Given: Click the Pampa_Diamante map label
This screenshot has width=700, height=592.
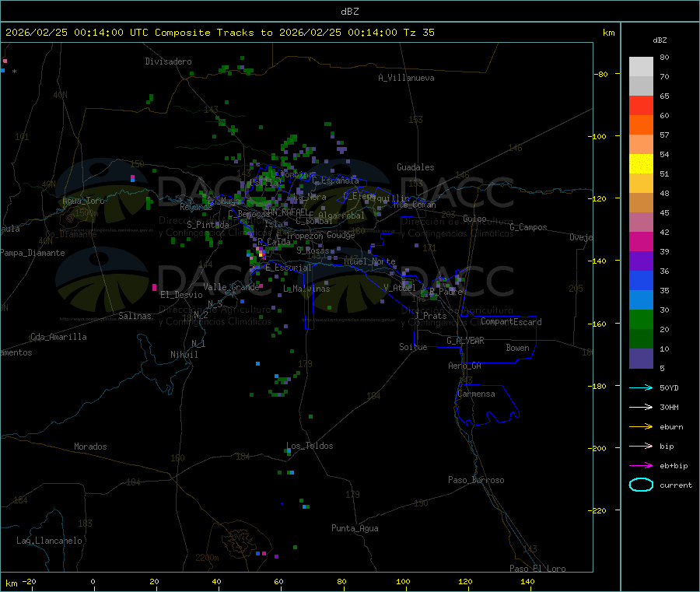Looking at the screenshot, I should (33, 253).
